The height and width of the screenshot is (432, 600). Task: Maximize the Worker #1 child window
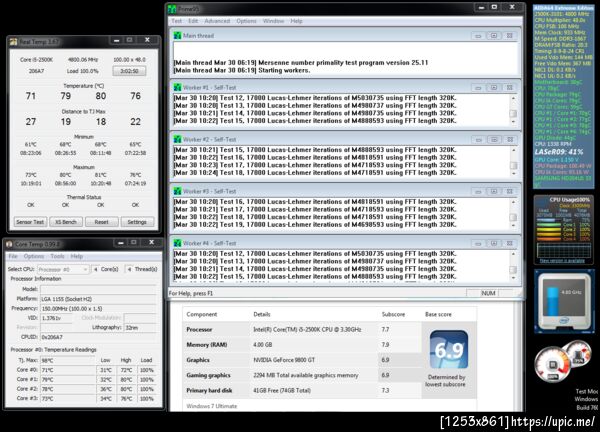[x=494, y=87]
